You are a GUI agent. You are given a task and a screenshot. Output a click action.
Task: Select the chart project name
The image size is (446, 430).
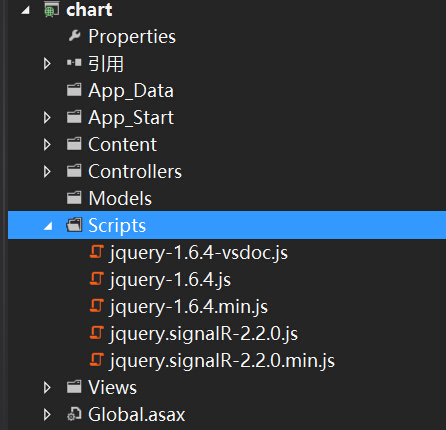click(x=89, y=9)
